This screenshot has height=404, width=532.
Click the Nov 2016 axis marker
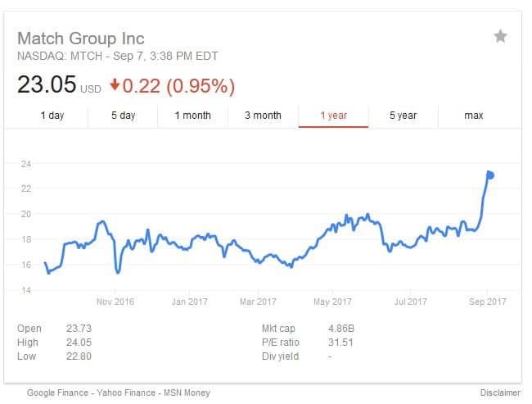pyautogui.click(x=115, y=302)
